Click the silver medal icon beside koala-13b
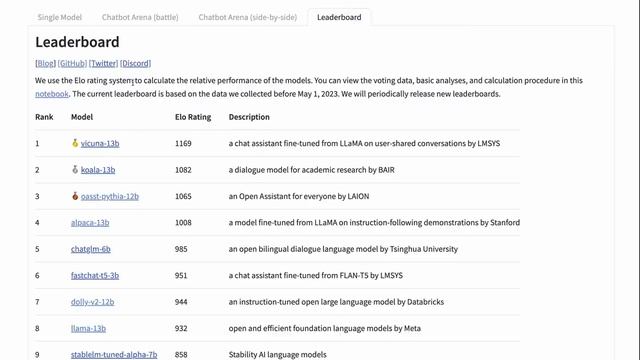The height and width of the screenshot is (360, 640). [75, 169]
